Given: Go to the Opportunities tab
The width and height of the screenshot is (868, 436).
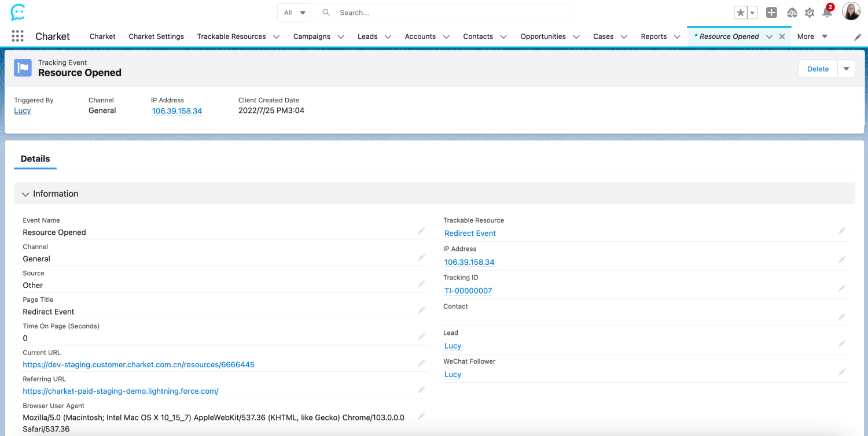Looking at the screenshot, I should pos(543,36).
